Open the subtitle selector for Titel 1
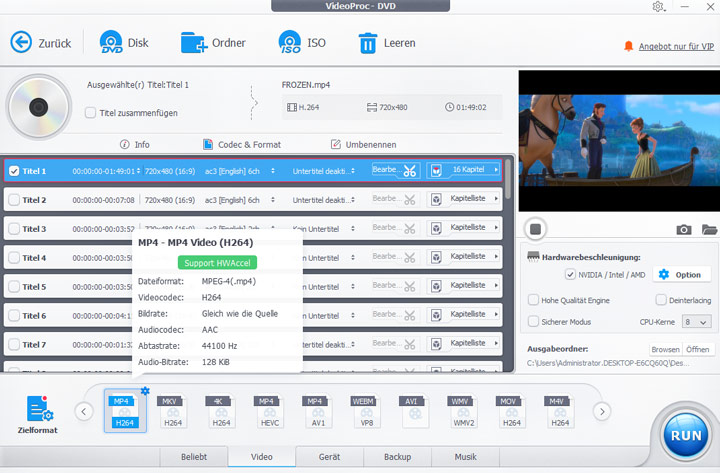Screen dimensions: 720x473 [x=353, y=171]
